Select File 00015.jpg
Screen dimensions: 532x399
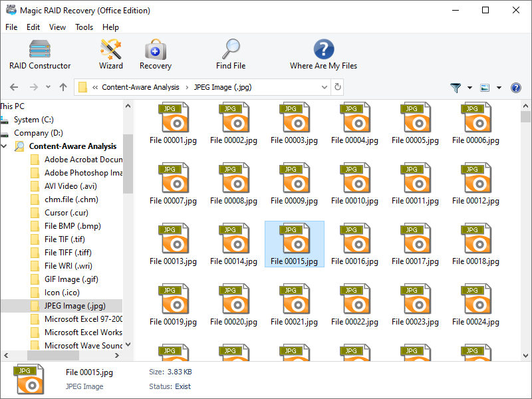tap(294, 244)
